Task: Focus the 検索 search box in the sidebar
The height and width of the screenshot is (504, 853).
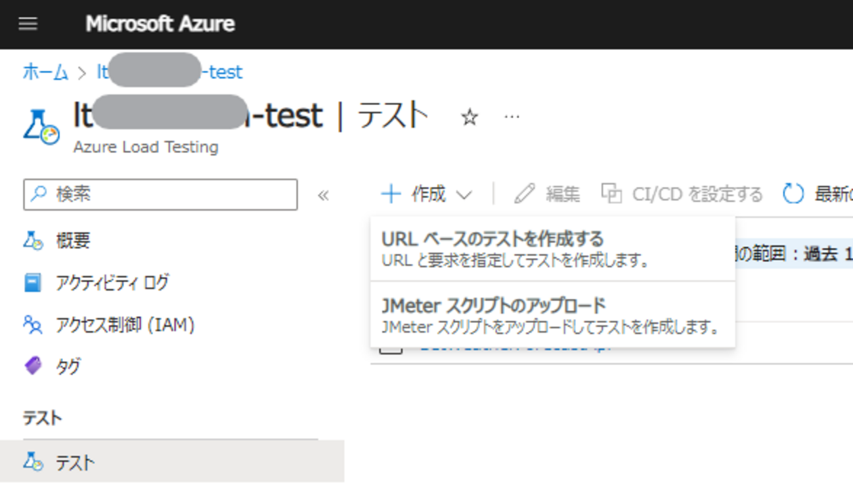Action: point(160,194)
